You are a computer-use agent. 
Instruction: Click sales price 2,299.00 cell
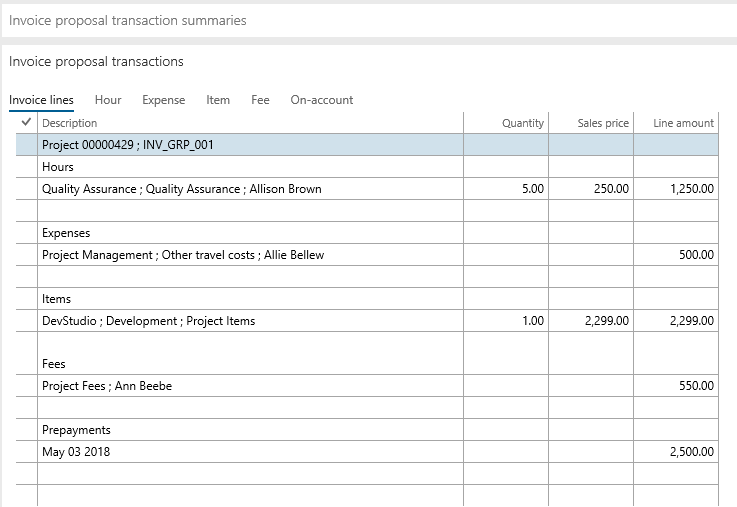pyautogui.click(x=591, y=321)
